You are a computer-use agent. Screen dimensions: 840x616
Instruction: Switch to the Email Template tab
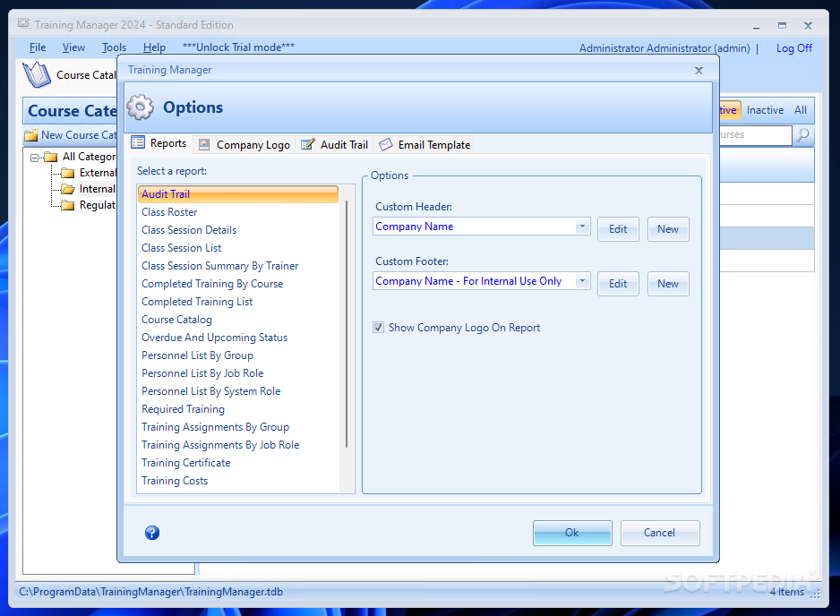424,145
